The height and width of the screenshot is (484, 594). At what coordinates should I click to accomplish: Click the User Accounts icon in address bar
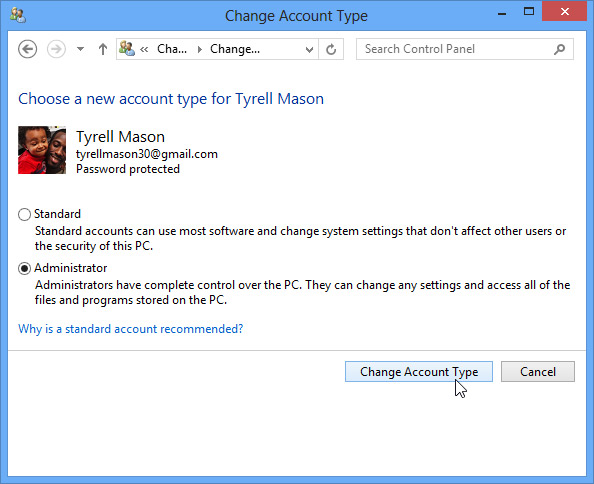pyautogui.click(x=127, y=49)
